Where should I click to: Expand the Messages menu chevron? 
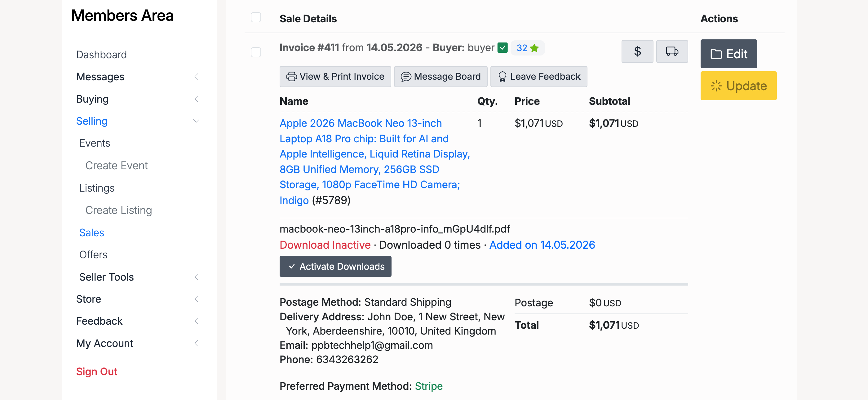click(x=196, y=77)
